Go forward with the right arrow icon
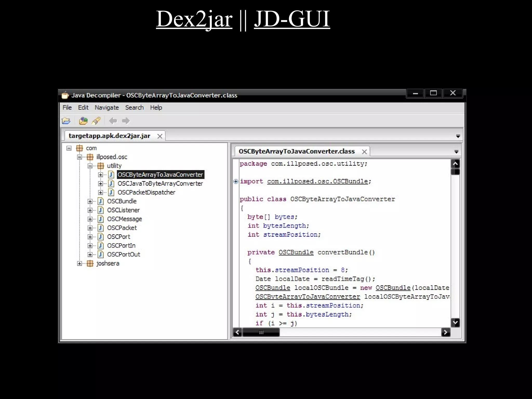This screenshot has width=532, height=399. coord(126,121)
